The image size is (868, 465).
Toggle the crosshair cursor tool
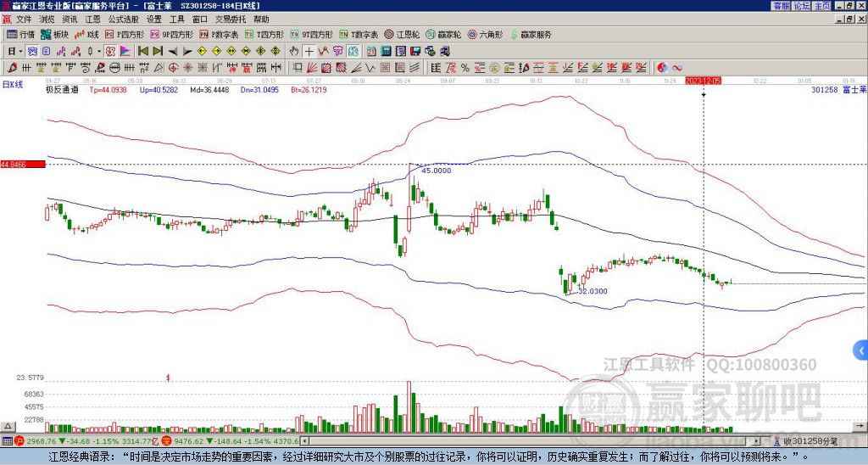coord(309,51)
